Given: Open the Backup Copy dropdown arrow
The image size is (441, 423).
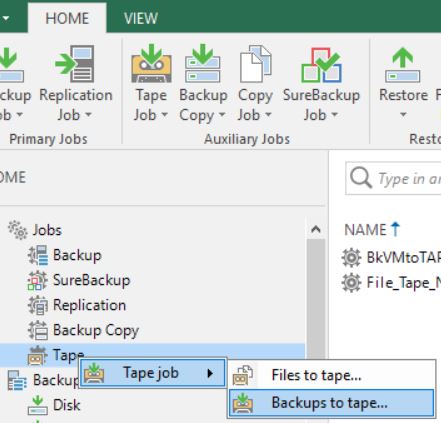Looking at the screenshot, I should pos(222,115).
